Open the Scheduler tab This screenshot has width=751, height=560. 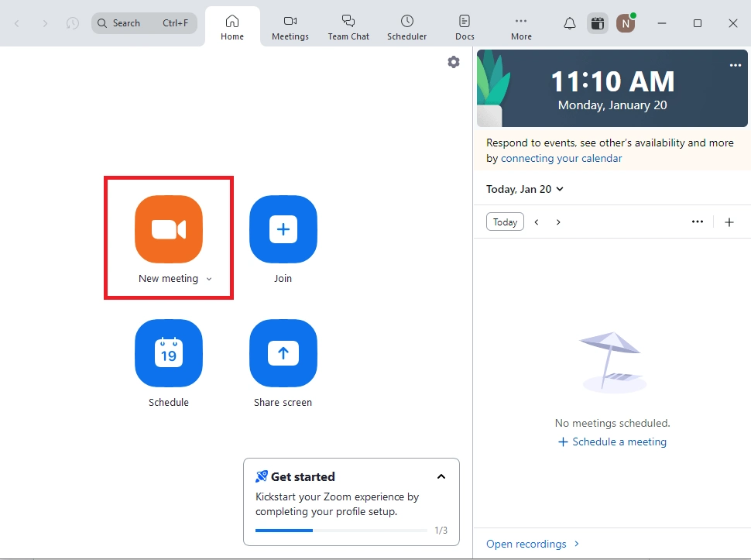pyautogui.click(x=406, y=26)
